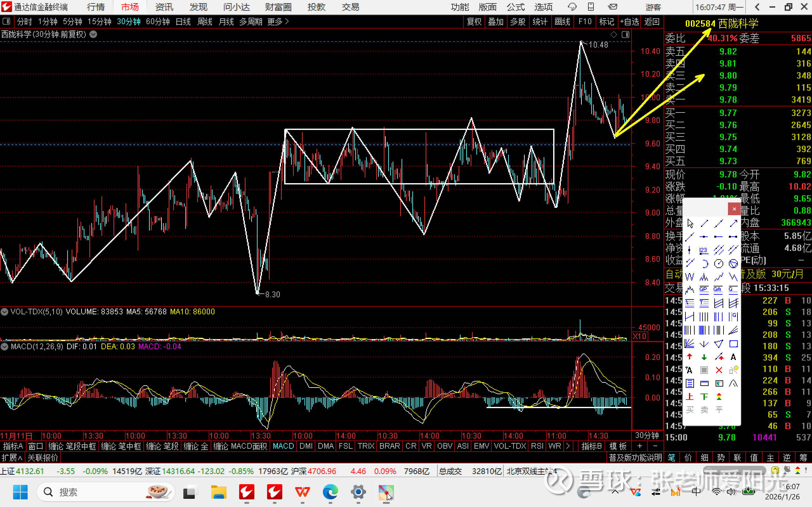Expand 扩展 panel at bottom left
This screenshot has height=507, width=812.
coord(12,457)
